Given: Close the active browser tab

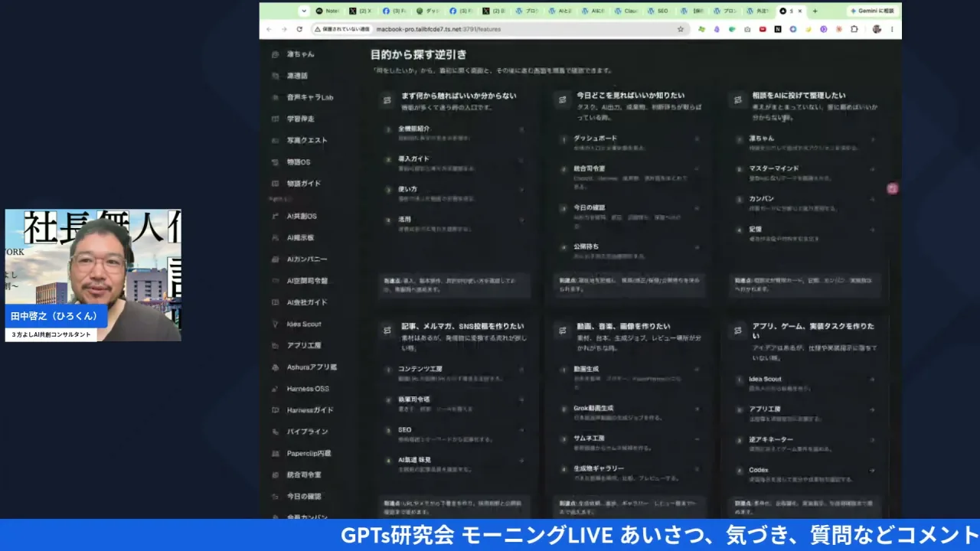Looking at the screenshot, I should point(802,11).
